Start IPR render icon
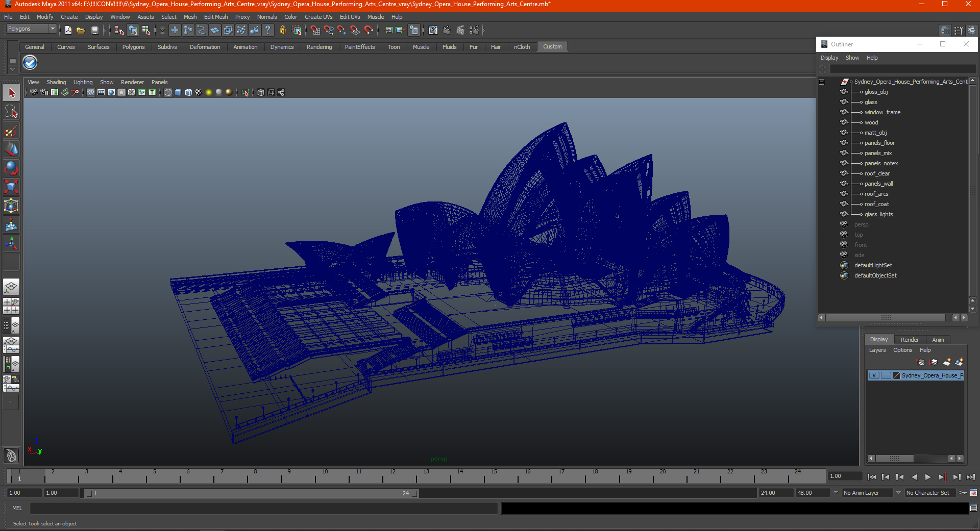 point(460,31)
